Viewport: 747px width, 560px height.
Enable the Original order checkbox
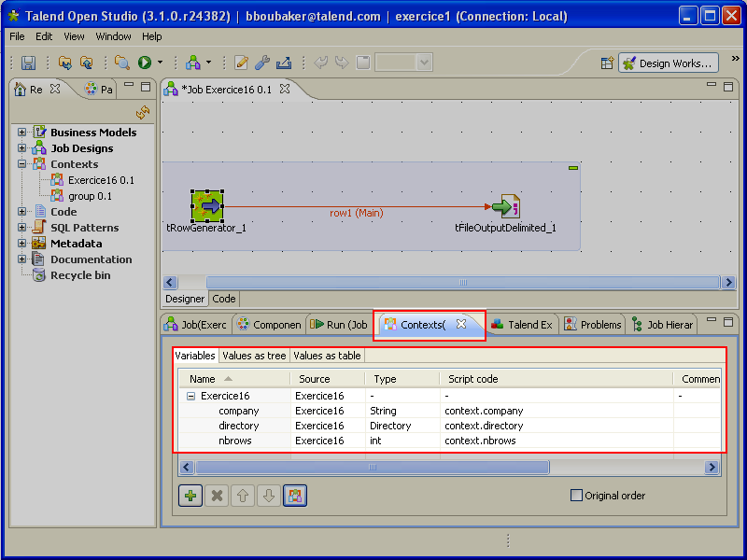[x=576, y=496]
